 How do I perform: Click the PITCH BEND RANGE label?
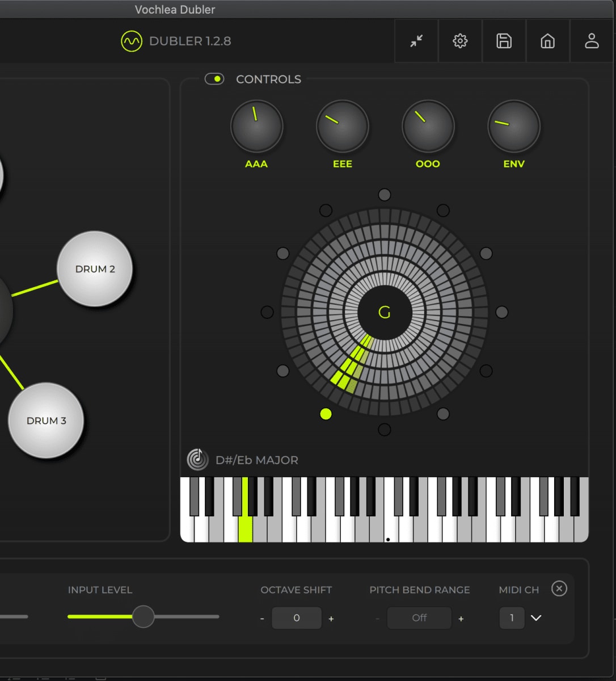[420, 590]
